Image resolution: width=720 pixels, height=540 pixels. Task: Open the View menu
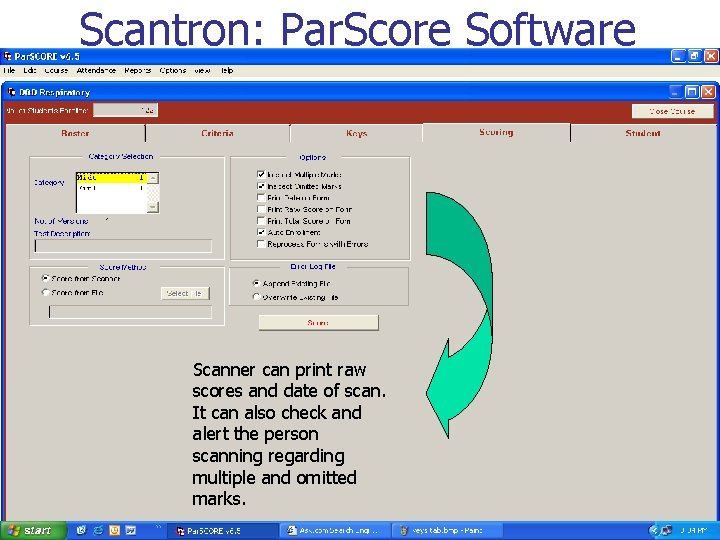[x=202, y=71]
